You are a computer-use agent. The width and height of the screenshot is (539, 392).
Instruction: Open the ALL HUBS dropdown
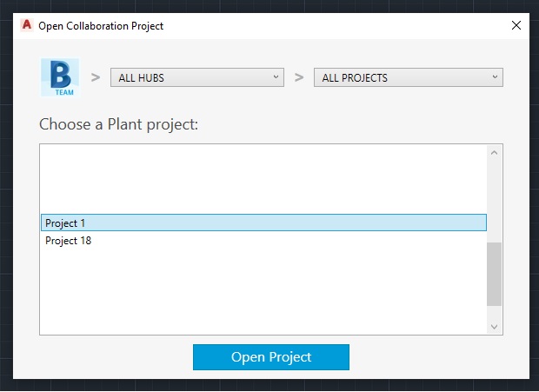coord(196,77)
